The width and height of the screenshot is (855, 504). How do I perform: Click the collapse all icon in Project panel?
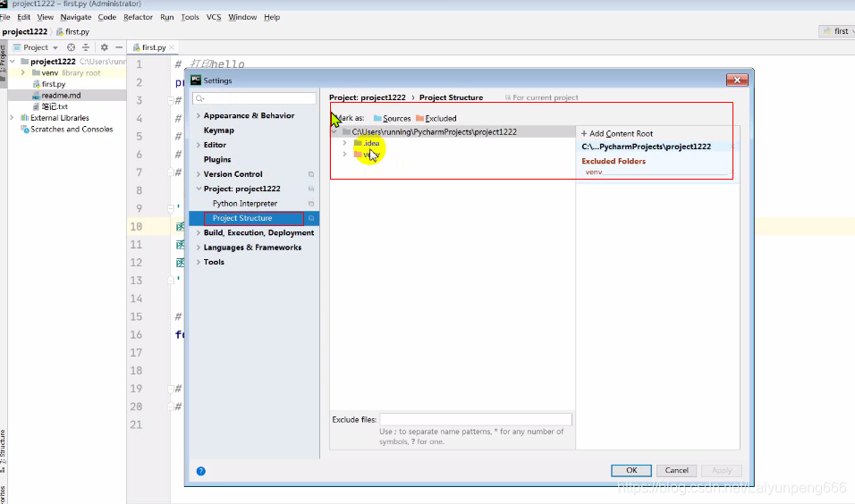[86, 47]
